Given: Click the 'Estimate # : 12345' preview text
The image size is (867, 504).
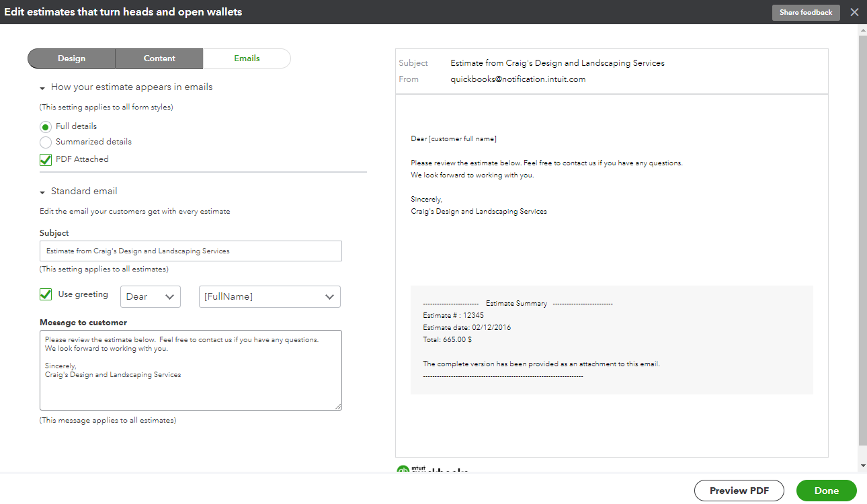Looking at the screenshot, I should pyautogui.click(x=454, y=315).
